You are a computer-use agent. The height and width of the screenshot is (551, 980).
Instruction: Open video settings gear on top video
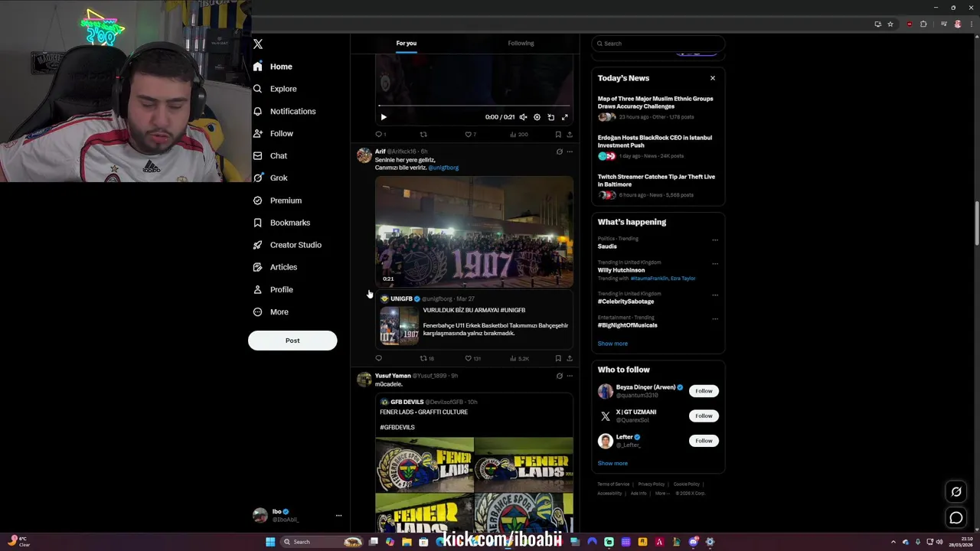(x=537, y=117)
